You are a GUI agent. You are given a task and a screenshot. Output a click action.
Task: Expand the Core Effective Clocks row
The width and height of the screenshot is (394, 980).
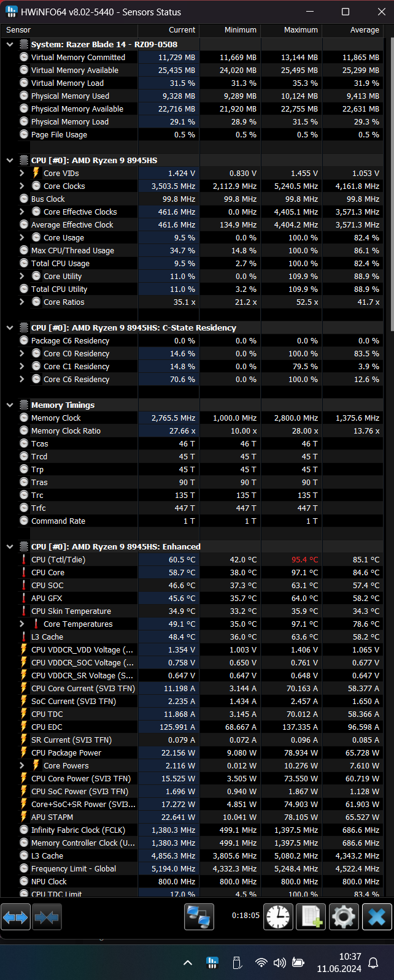(x=22, y=212)
